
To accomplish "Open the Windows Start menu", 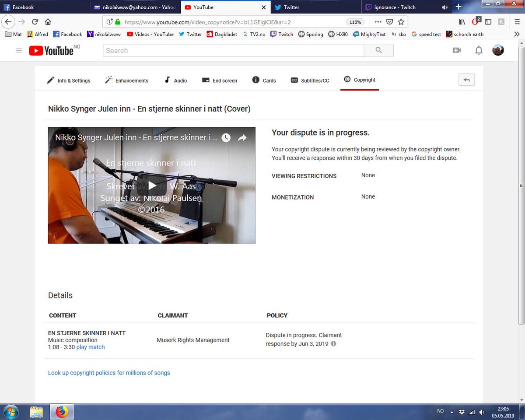I will pyautogui.click(x=10, y=412).
